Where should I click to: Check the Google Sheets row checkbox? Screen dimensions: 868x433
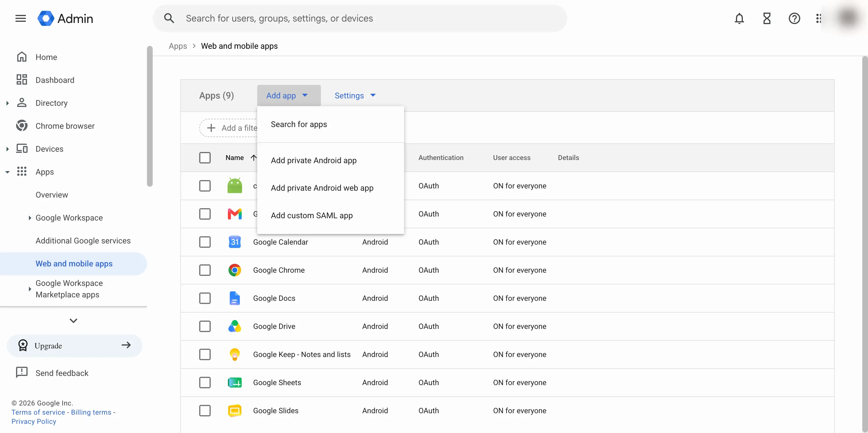(x=205, y=383)
